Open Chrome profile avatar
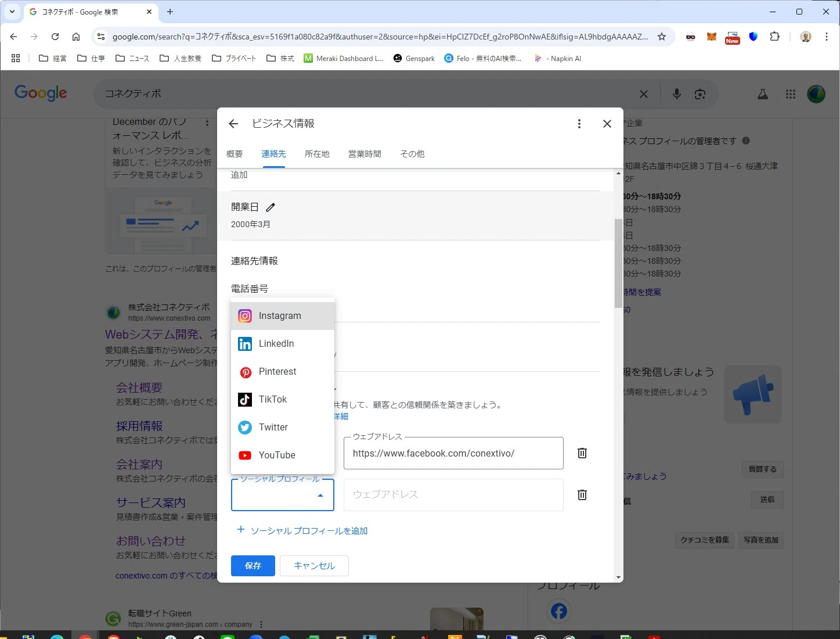 click(x=806, y=37)
